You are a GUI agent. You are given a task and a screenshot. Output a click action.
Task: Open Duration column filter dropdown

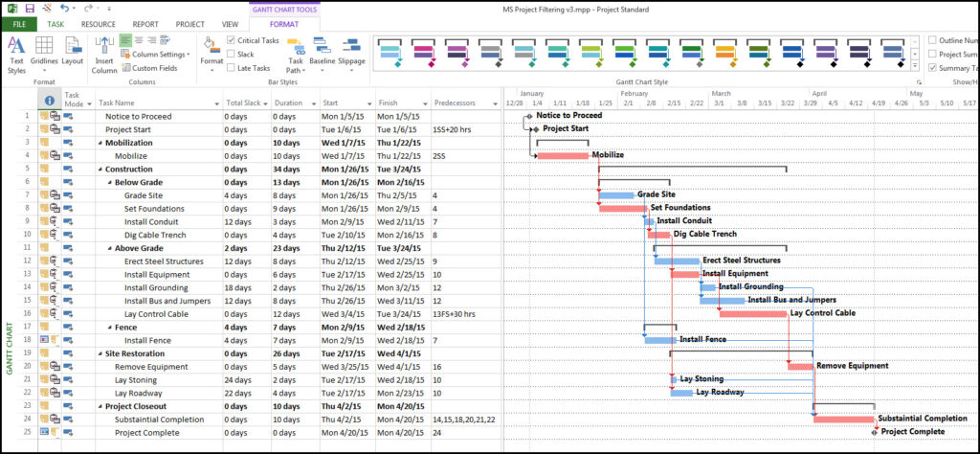pyautogui.click(x=313, y=103)
